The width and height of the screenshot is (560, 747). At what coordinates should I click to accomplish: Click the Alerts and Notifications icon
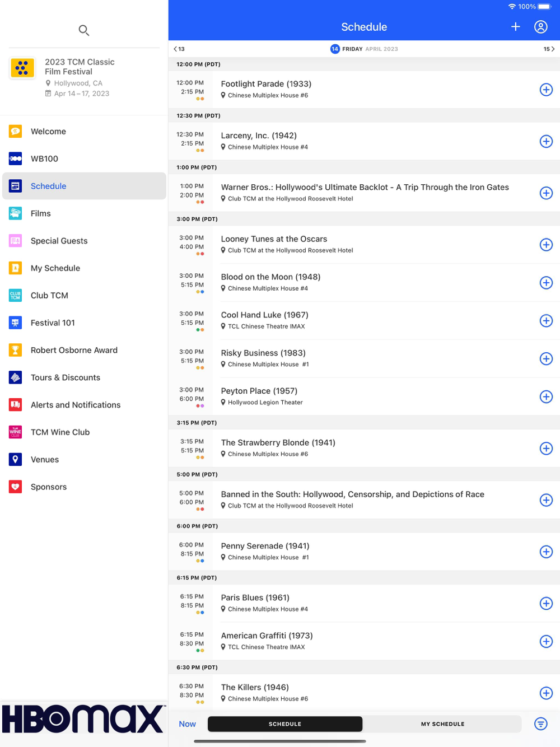click(16, 405)
